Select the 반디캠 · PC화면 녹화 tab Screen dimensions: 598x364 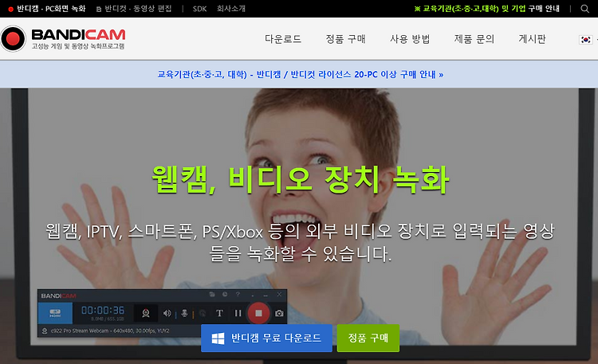point(47,9)
